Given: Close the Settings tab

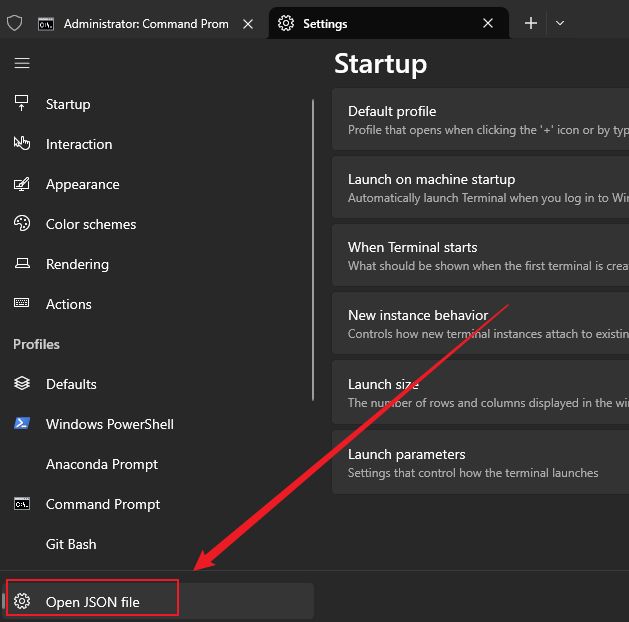Looking at the screenshot, I should pyautogui.click(x=488, y=23).
